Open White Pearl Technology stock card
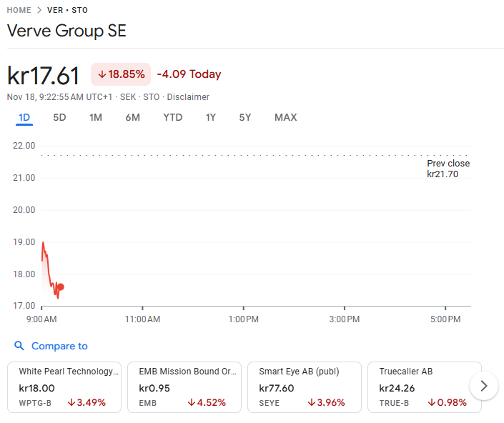 point(64,387)
